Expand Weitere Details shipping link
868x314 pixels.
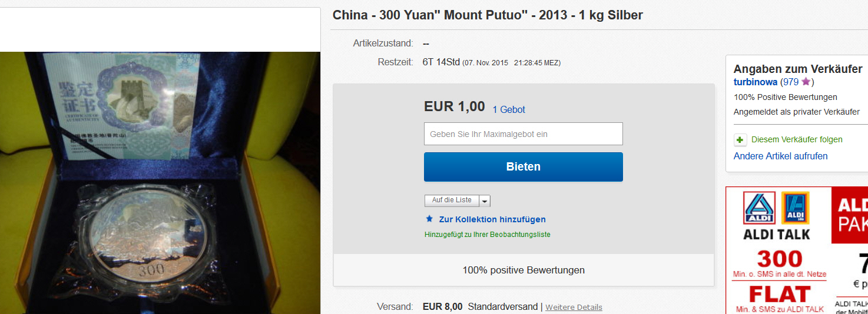574,307
